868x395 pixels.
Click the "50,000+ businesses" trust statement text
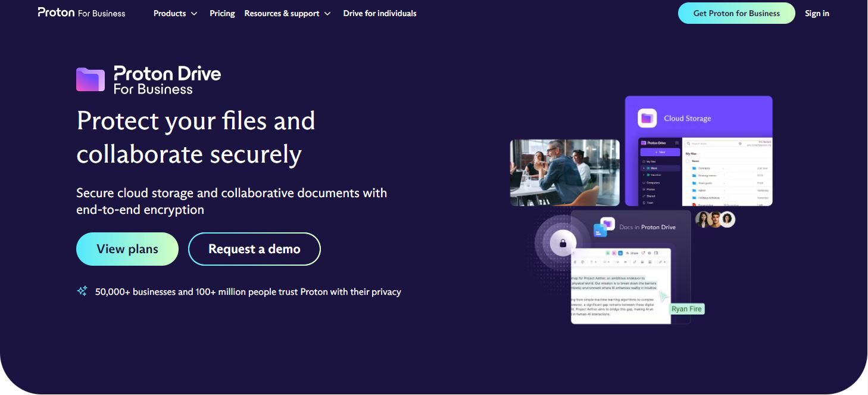point(248,292)
